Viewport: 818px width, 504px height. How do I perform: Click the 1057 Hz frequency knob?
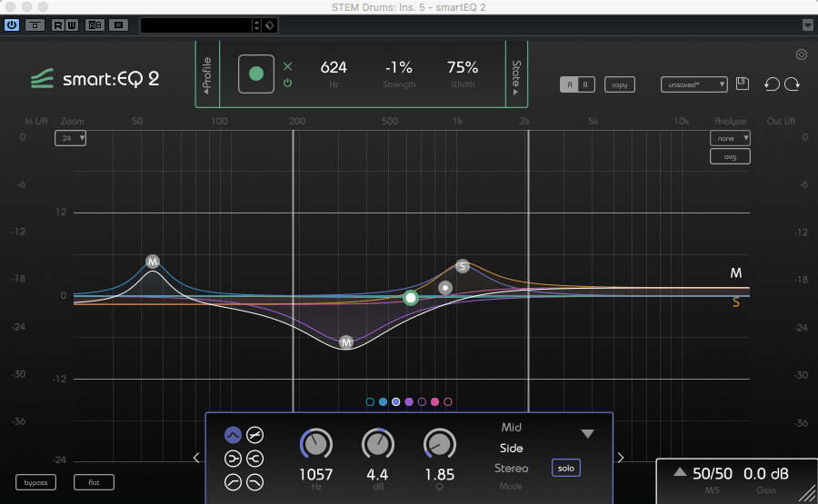[316, 445]
